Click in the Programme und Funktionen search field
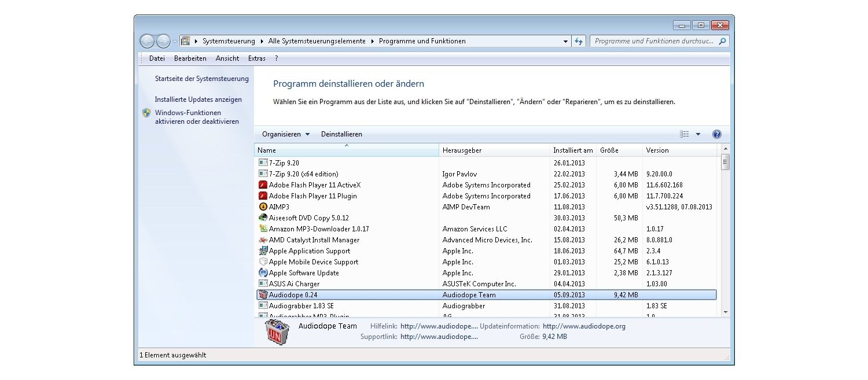Image resolution: width=868 pixels, height=380 pixels. tap(654, 42)
